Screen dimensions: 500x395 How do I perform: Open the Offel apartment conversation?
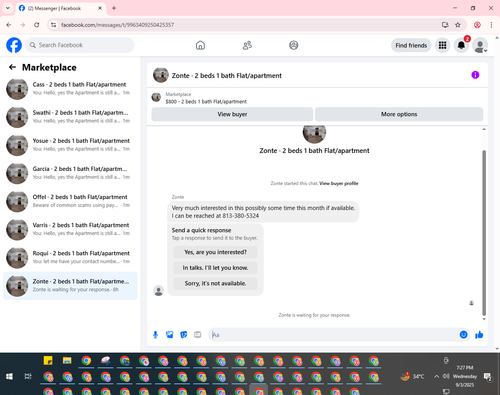[70, 201]
